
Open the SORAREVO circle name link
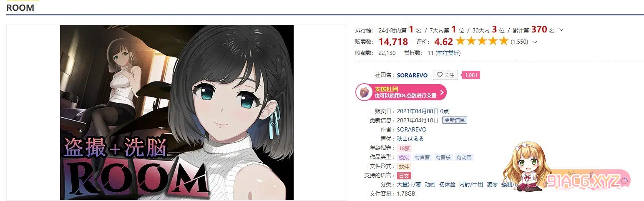coord(412,75)
